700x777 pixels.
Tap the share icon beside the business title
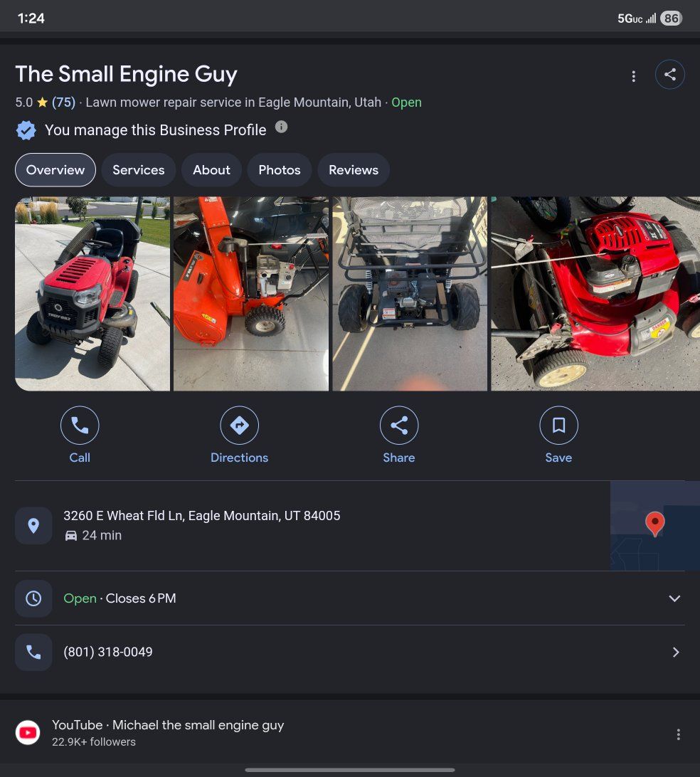pos(670,74)
